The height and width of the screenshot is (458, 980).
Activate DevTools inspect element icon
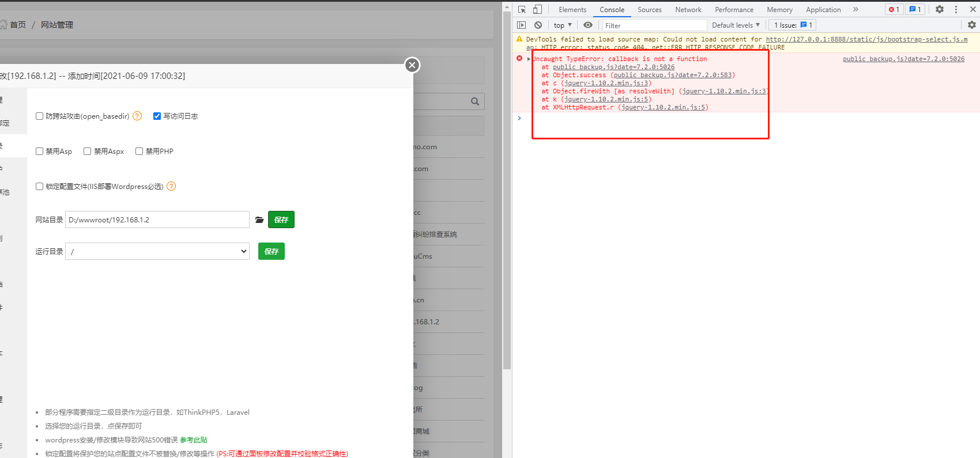(x=522, y=9)
